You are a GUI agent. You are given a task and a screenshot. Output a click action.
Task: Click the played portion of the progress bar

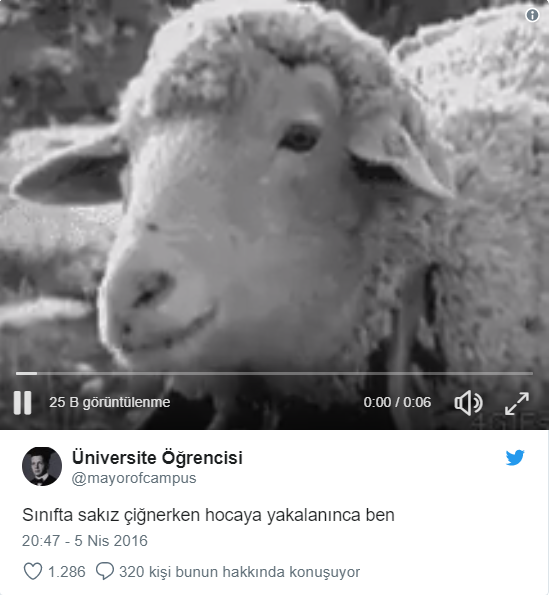coord(26,373)
